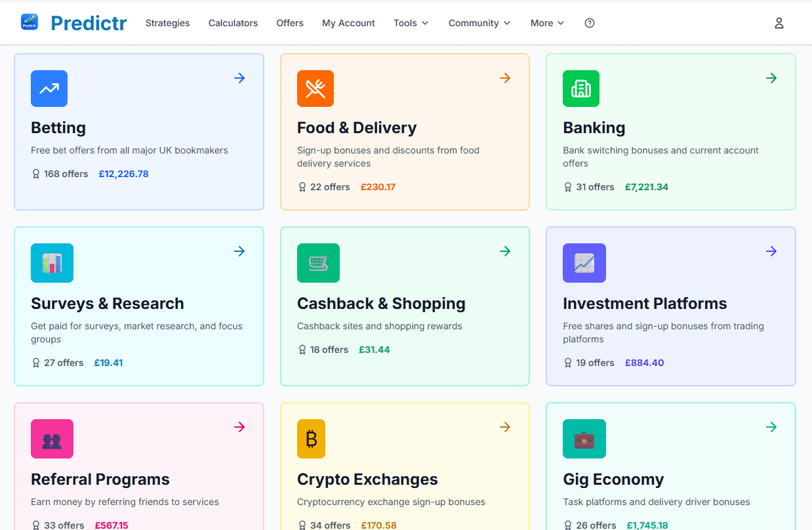Click the Referral Programs people icon

(52, 439)
